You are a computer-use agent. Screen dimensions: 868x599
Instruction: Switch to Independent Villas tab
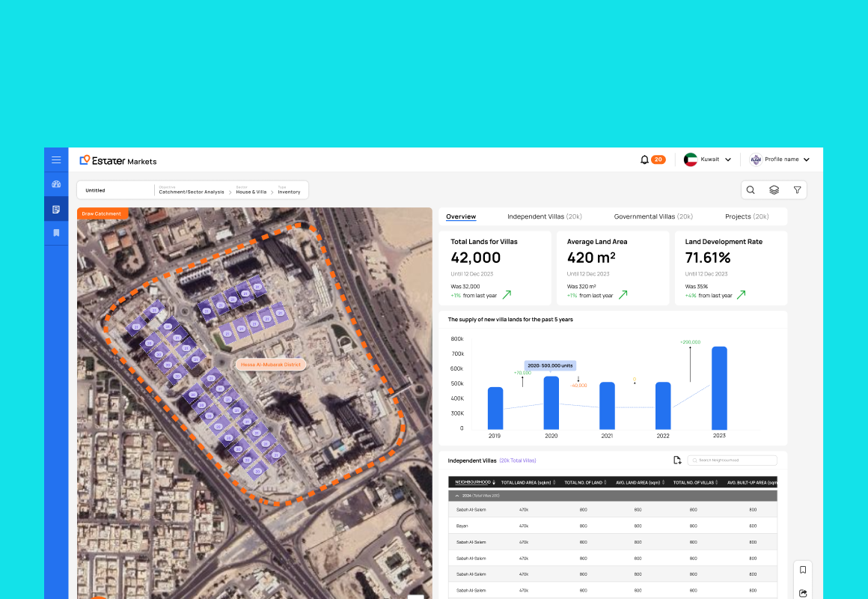[545, 216]
